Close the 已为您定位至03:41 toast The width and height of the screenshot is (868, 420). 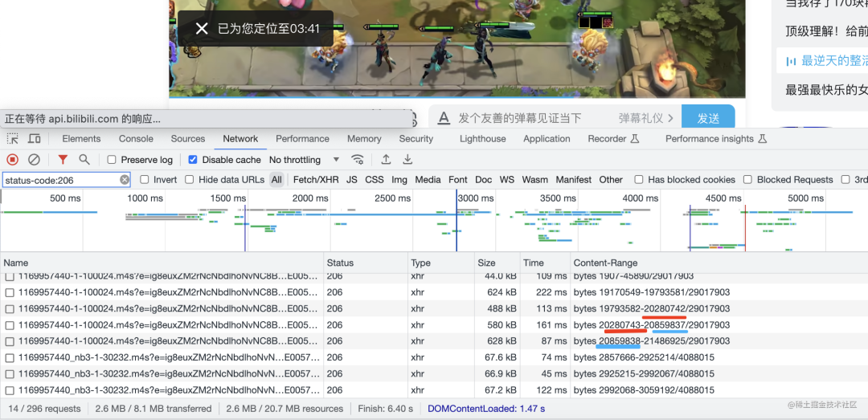click(202, 28)
